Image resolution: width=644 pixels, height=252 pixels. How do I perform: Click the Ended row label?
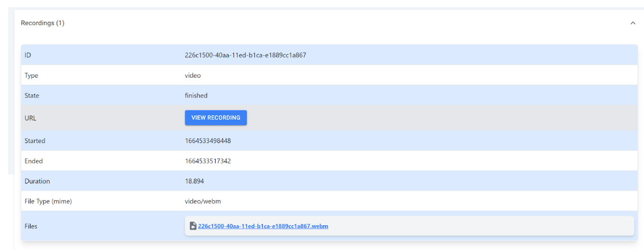click(x=33, y=161)
